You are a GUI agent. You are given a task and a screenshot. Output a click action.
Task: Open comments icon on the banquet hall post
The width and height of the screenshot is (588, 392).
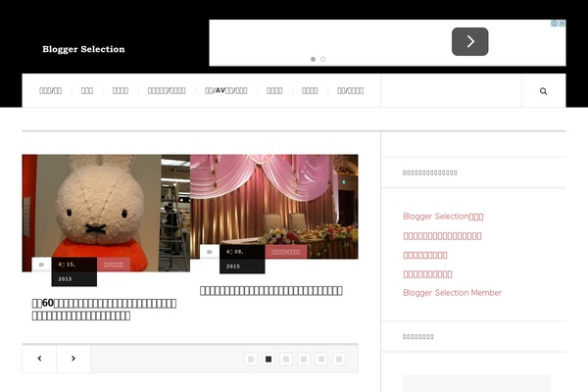[x=210, y=252]
